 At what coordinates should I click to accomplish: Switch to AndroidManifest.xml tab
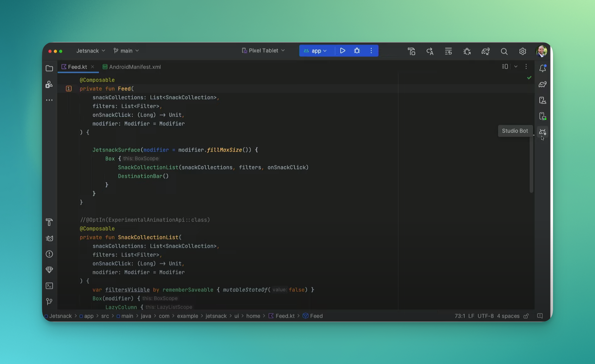click(x=132, y=67)
